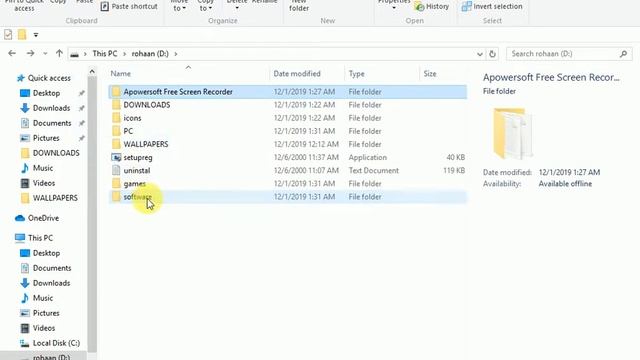Screen dimensions: 640x360
Task: Open pinned Pictures under Quick access
Action: 46,138
